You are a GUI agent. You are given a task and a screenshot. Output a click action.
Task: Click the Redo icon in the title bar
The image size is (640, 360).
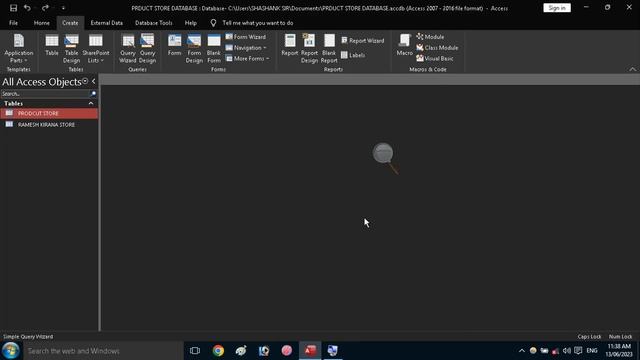(45, 8)
